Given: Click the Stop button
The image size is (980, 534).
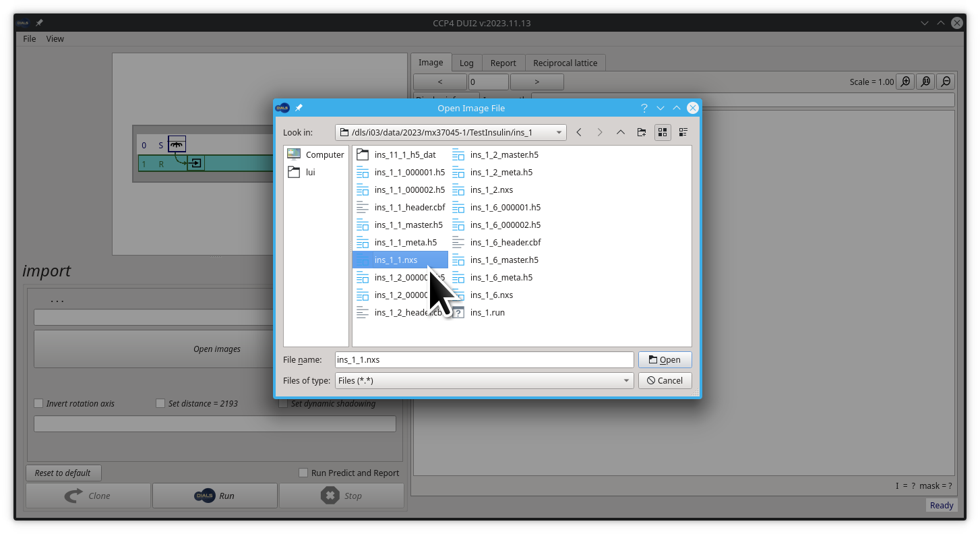Looking at the screenshot, I should pos(342,496).
